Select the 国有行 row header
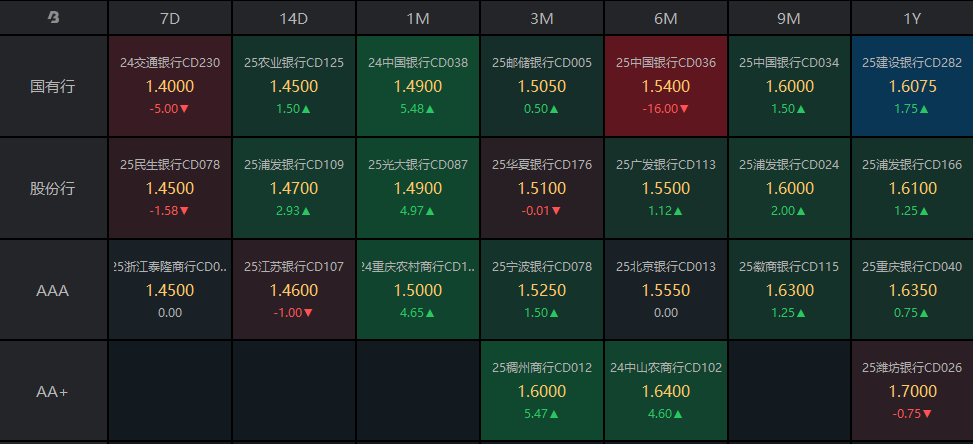 53,87
